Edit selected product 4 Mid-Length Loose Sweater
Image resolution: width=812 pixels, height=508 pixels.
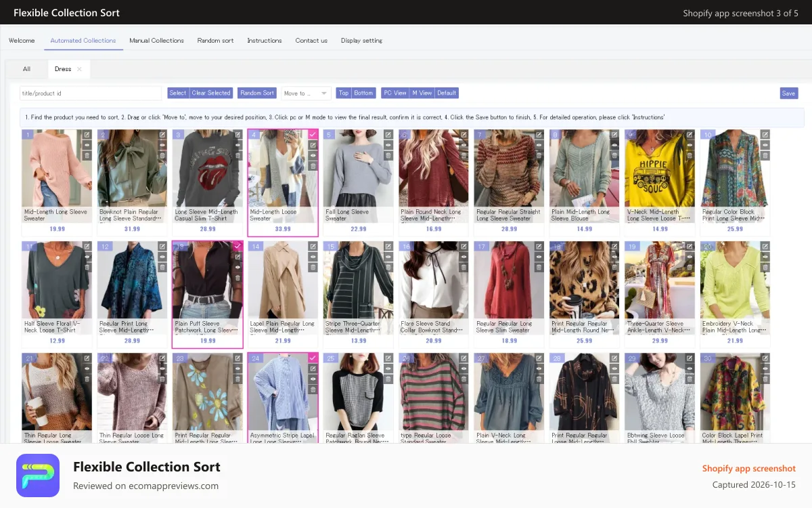[x=313, y=145]
